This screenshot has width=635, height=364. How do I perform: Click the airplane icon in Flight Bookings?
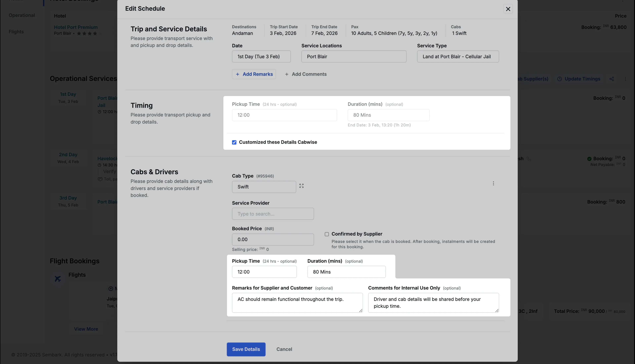[58, 278]
